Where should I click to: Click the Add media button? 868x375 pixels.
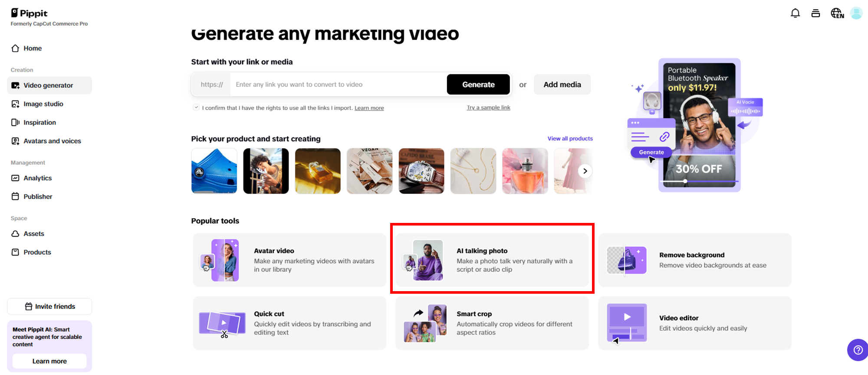pyautogui.click(x=562, y=85)
